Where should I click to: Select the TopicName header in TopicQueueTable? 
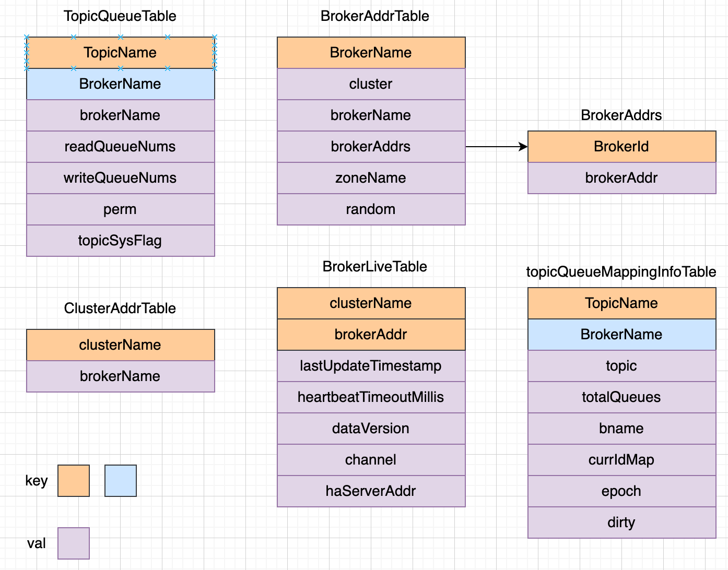(120, 53)
